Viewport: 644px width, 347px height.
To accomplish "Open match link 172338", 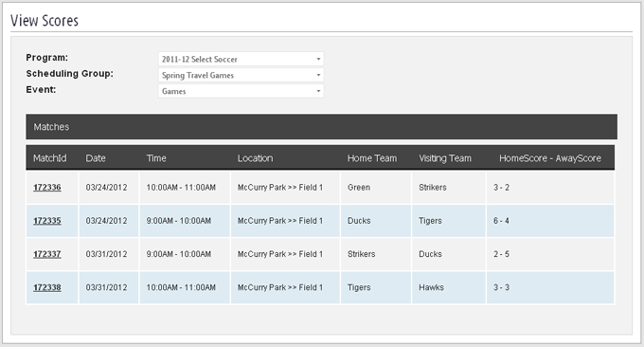I will pos(47,287).
